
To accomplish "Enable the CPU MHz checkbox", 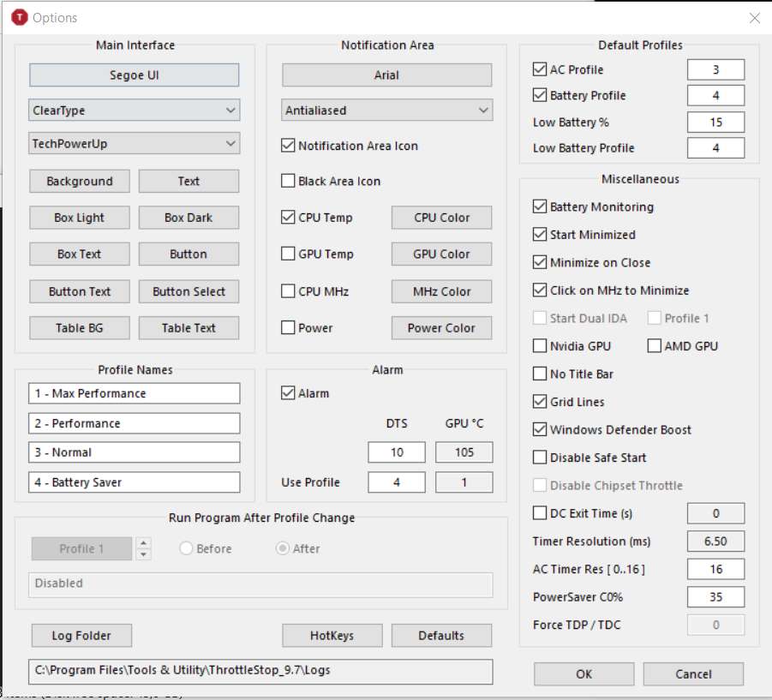I will [288, 291].
